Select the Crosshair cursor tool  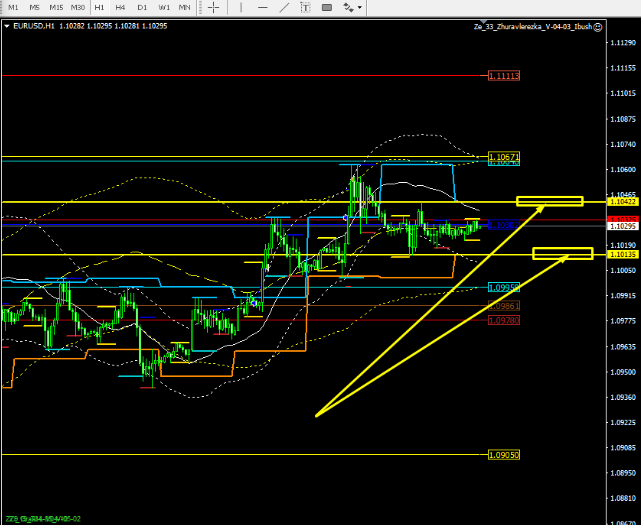pos(215,7)
